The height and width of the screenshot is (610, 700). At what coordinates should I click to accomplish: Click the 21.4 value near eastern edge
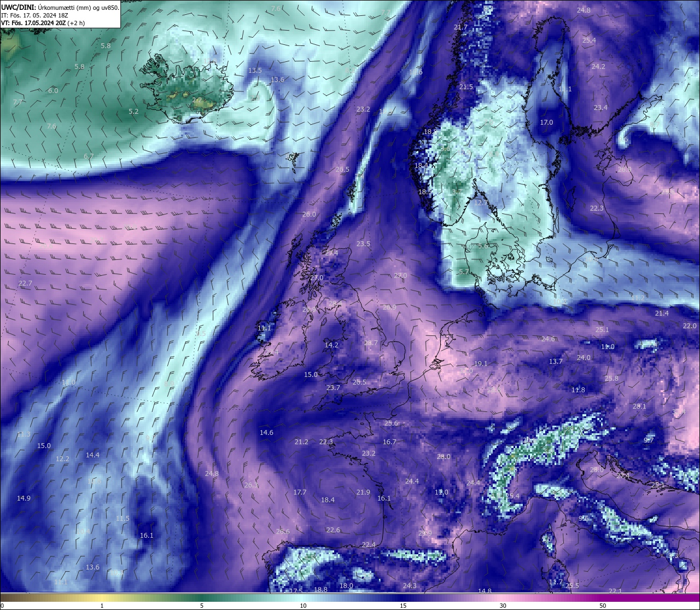[x=662, y=313]
